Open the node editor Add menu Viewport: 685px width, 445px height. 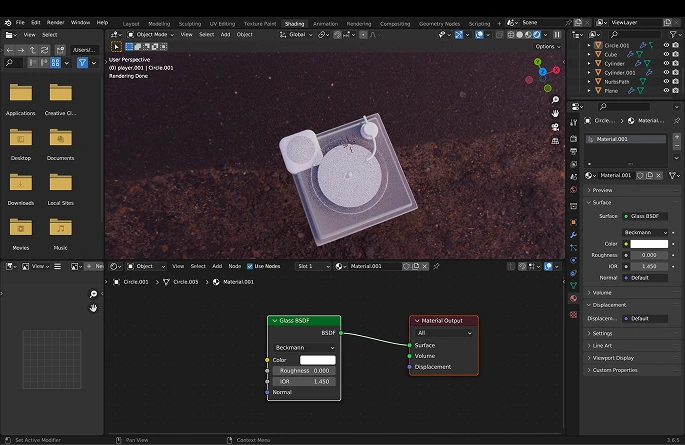[x=217, y=266]
